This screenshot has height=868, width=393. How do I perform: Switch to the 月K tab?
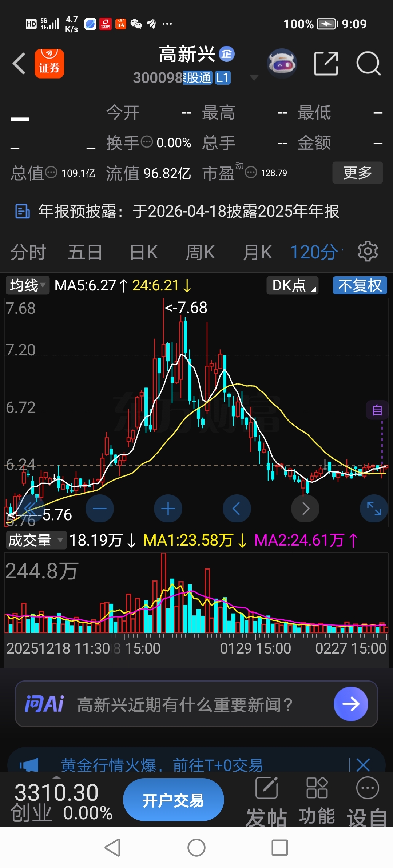click(258, 252)
